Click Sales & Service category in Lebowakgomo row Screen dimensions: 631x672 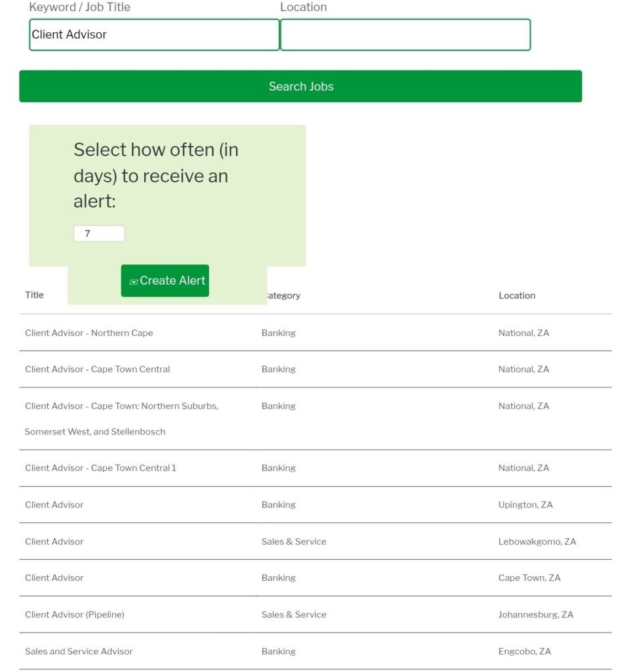click(x=293, y=541)
